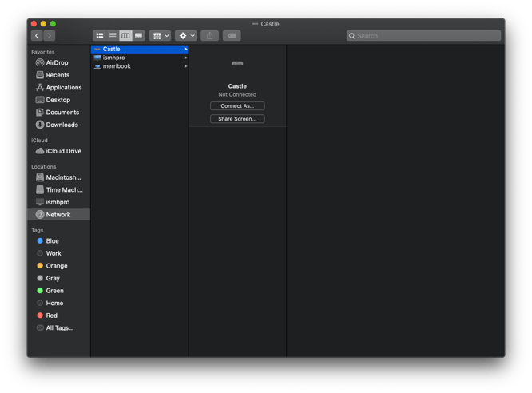Image resolution: width=532 pixels, height=393 pixels.
Task: Click the Castle proxy icon in title bar
Action: point(255,24)
